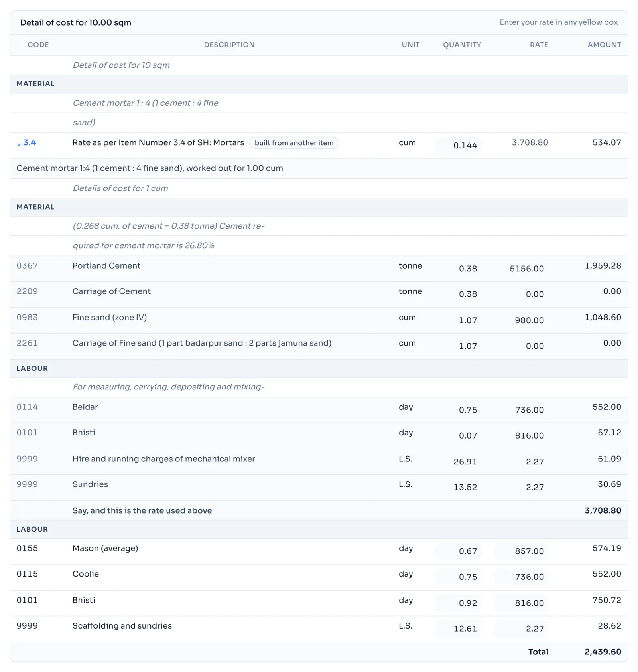638x672 pixels.
Task: Click the "Fine sand (zone IV)" description
Action: point(110,318)
